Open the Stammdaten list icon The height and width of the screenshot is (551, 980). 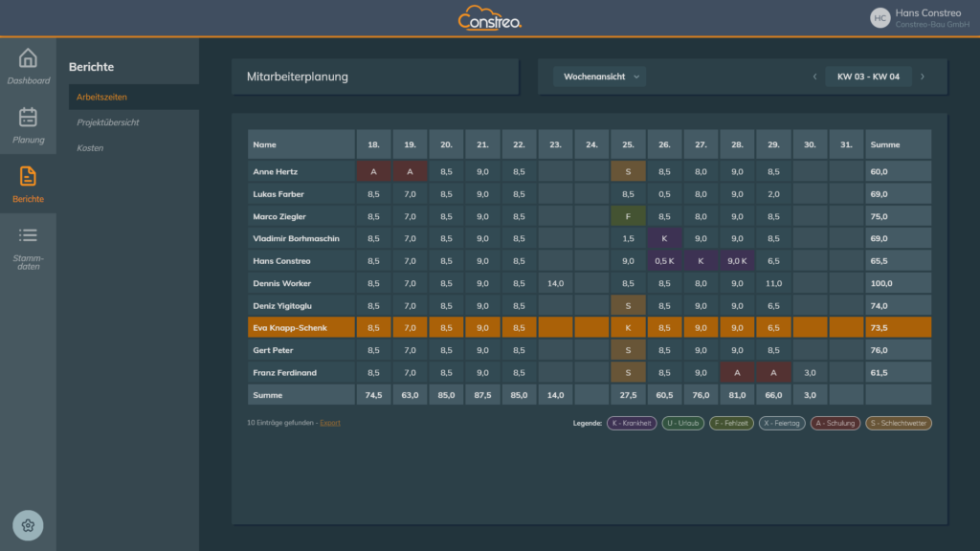click(28, 235)
